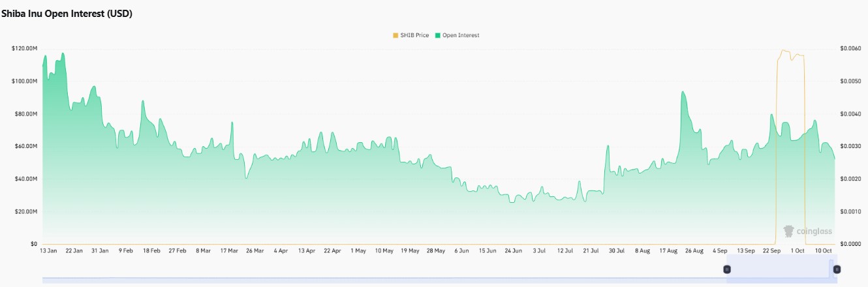Click the $0.0050 right axis label
The image size is (868, 287).
[x=850, y=81]
